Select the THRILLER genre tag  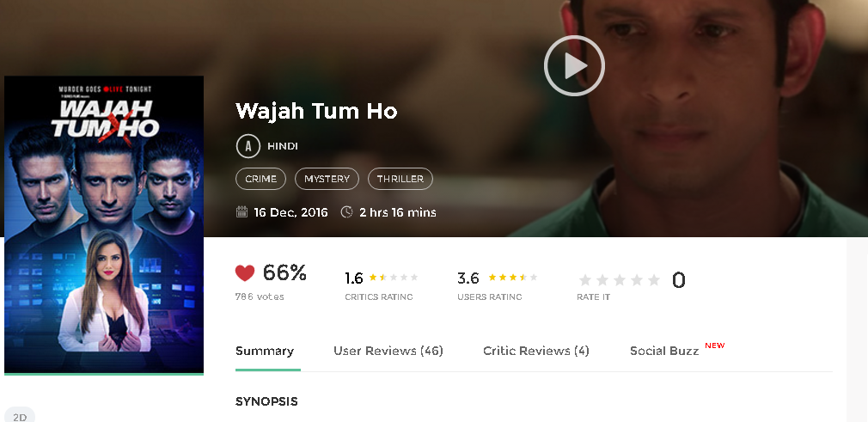[400, 179]
